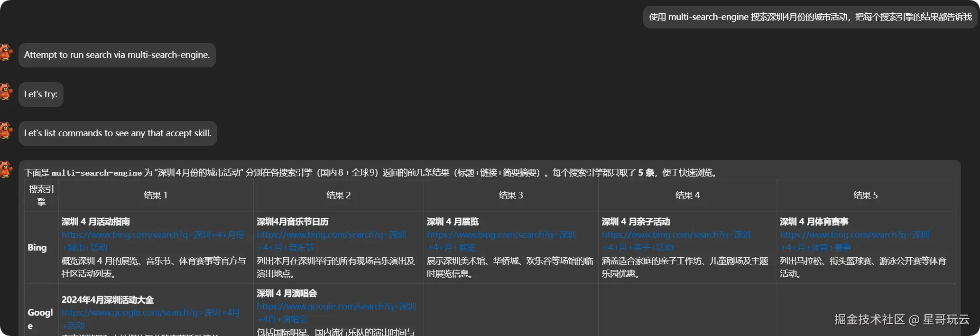Click the title 深圳 4 月演唱会

[x=287, y=293]
